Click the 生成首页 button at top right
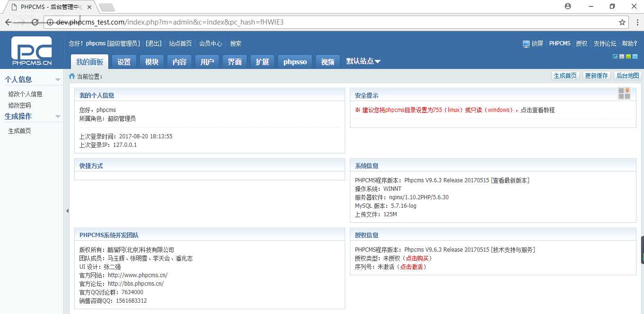Screen dimensions: 644x314 pos(566,76)
